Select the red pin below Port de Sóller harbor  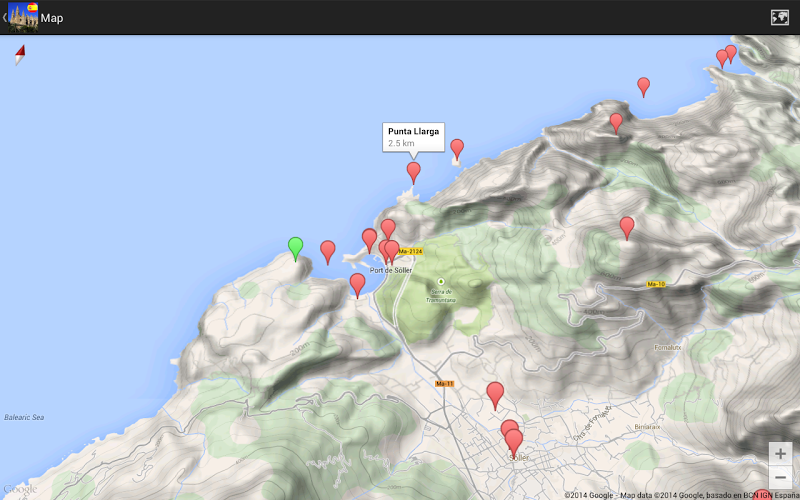(x=358, y=285)
